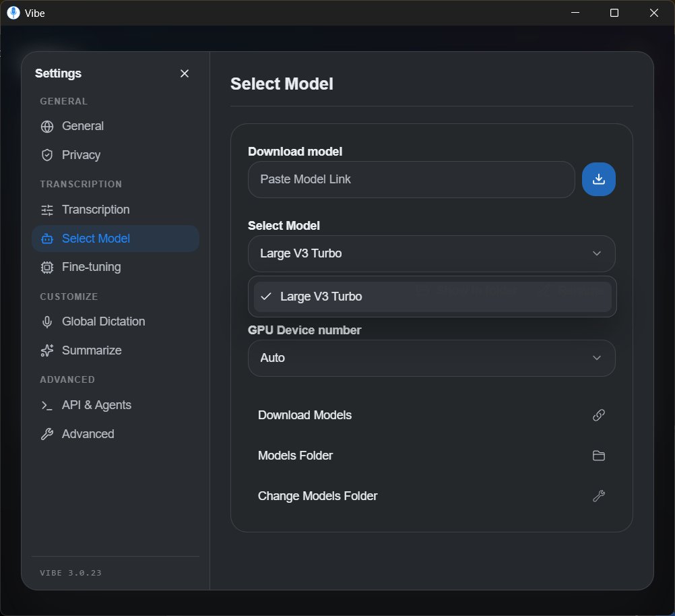This screenshot has height=616, width=675.
Task: Click the checkmark beside Large V3 Turbo
Action: [266, 297]
